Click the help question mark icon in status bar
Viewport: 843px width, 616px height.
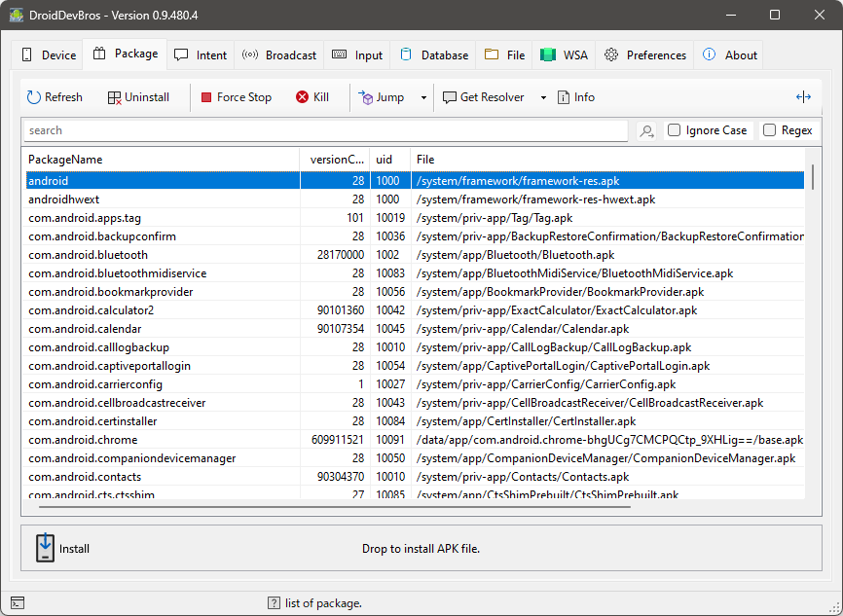click(274, 603)
